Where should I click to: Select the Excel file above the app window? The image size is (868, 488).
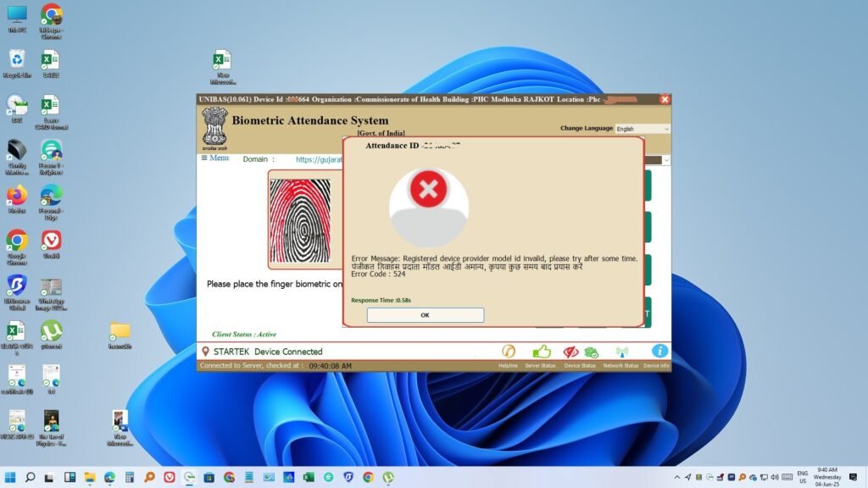223,67
